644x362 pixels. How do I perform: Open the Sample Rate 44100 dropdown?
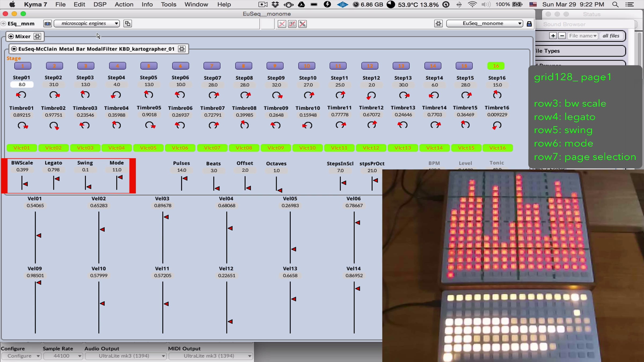(63, 356)
